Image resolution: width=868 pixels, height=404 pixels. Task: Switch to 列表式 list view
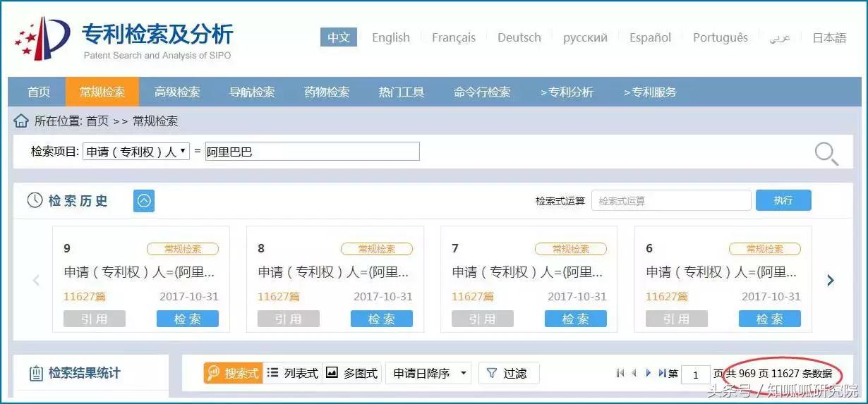tap(293, 373)
